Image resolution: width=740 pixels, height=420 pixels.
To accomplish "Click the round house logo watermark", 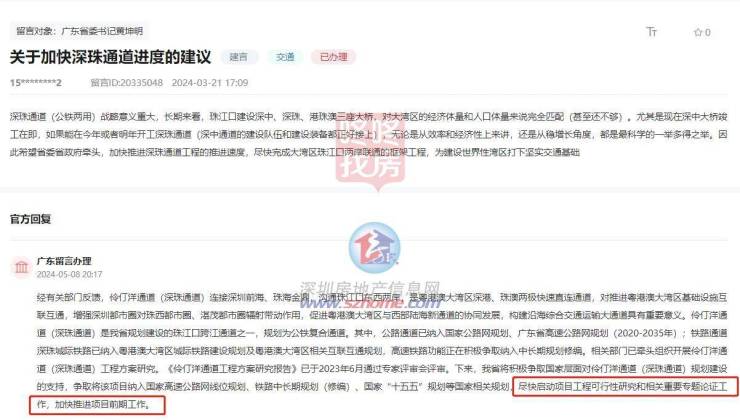I will click(x=374, y=247).
